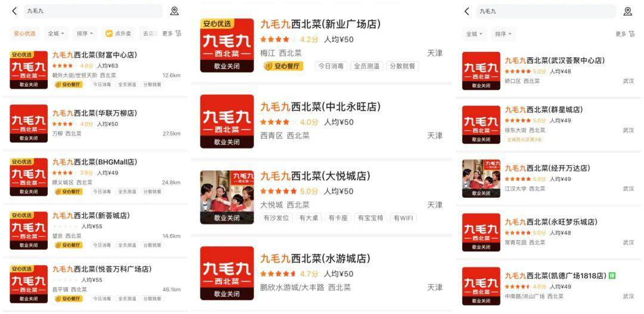This screenshot has height=314, width=644.
Task: Tap the back arrow in the right panel
Action: (466, 11)
